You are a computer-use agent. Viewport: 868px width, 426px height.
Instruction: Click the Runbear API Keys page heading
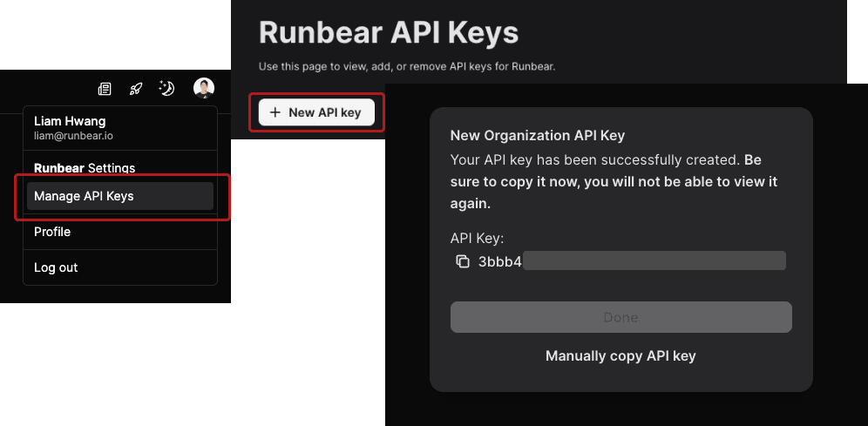[389, 33]
